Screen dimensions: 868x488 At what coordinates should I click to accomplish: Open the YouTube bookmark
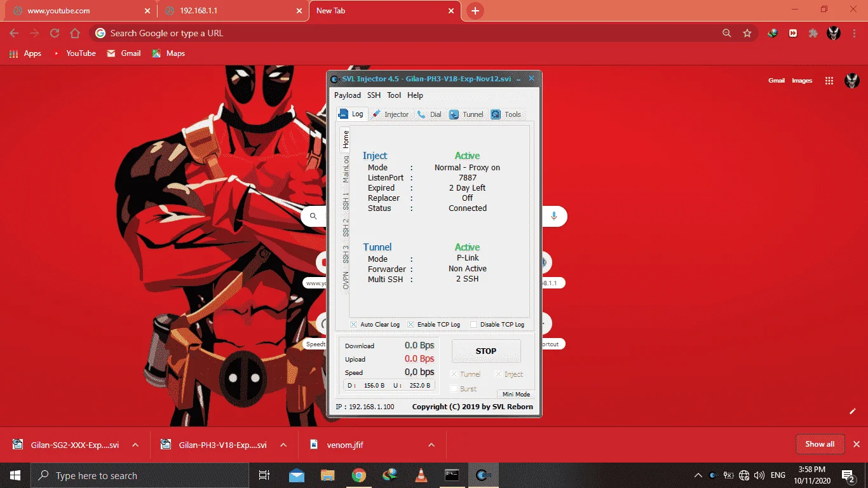click(x=74, y=53)
